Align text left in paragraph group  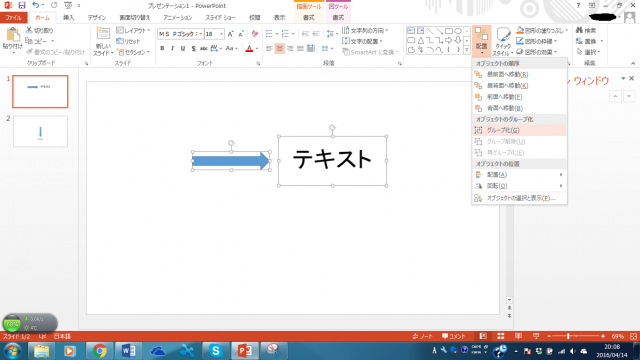pyautogui.click(x=269, y=49)
